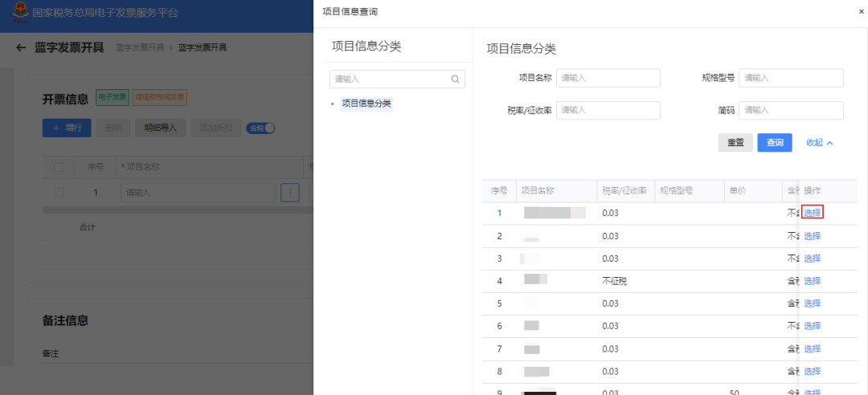Screen dimensions: 868x395
Task: Select item in row 6 via 选择
Action: (x=813, y=326)
